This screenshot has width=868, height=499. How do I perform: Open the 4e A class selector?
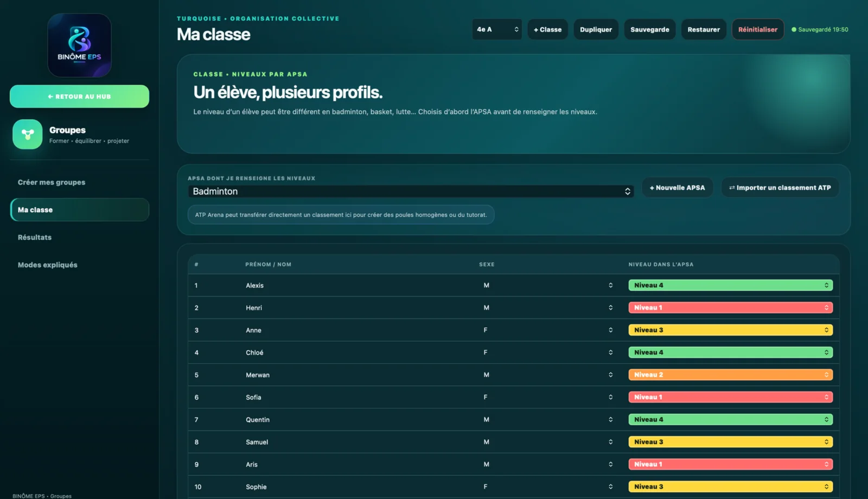[x=497, y=29]
